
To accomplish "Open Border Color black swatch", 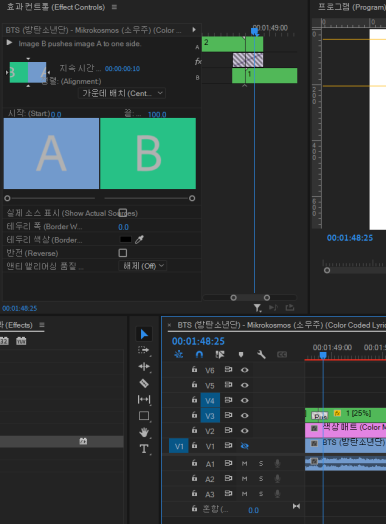I will [126, 239].
